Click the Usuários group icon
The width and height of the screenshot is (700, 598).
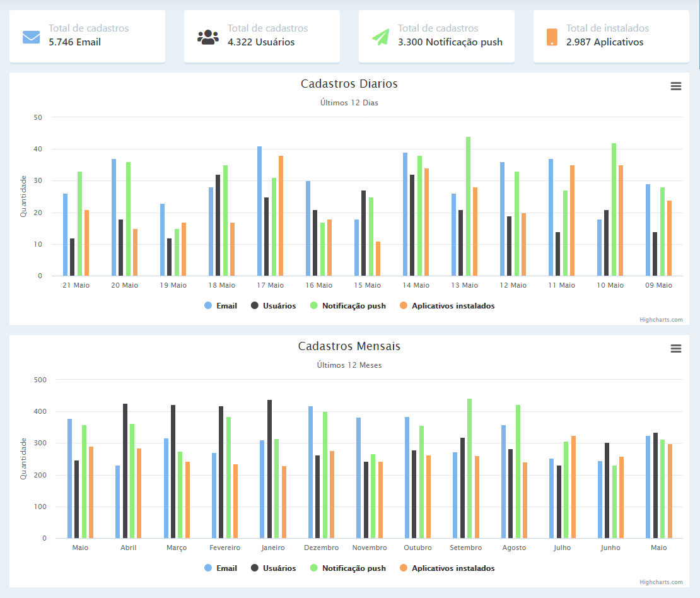coord(207,37)
